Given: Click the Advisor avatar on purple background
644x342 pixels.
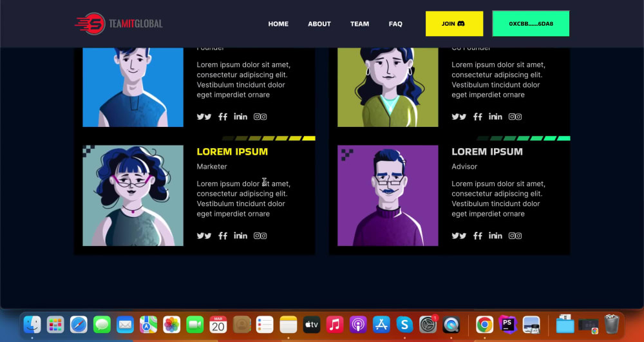Looking at the screenshot, I should click(x=388, y=195).
